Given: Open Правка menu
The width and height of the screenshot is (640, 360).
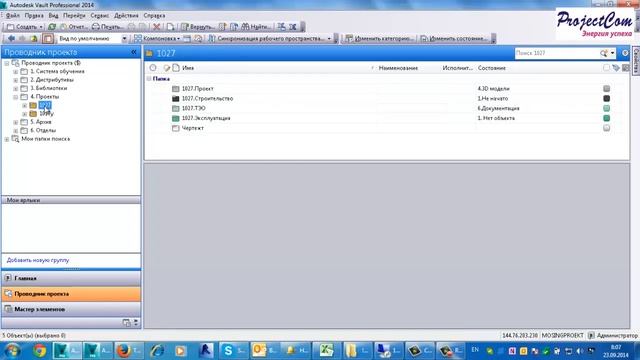Looking at the screenshot, I should coord(34,16).
